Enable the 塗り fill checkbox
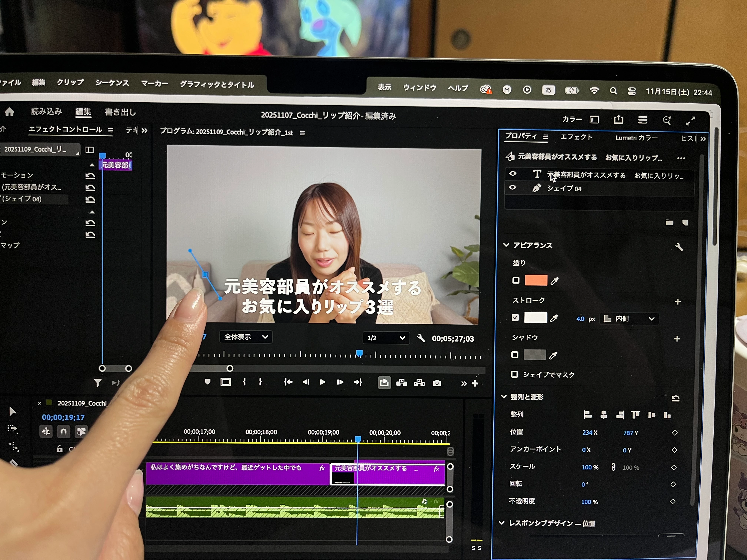This screenshot has height=560, width=747. (516, 280)
